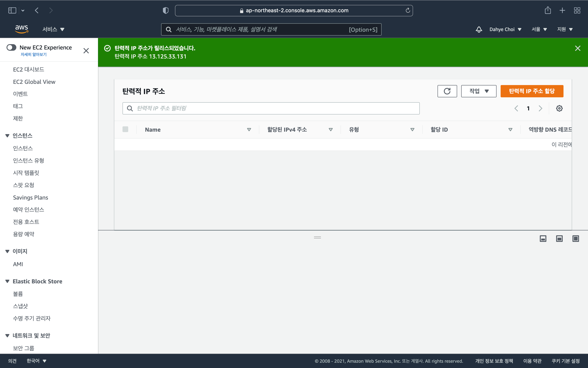Open Savings Plans in sidebar
The height and width of the screenshot is (368, 588).
pos(31,197)
